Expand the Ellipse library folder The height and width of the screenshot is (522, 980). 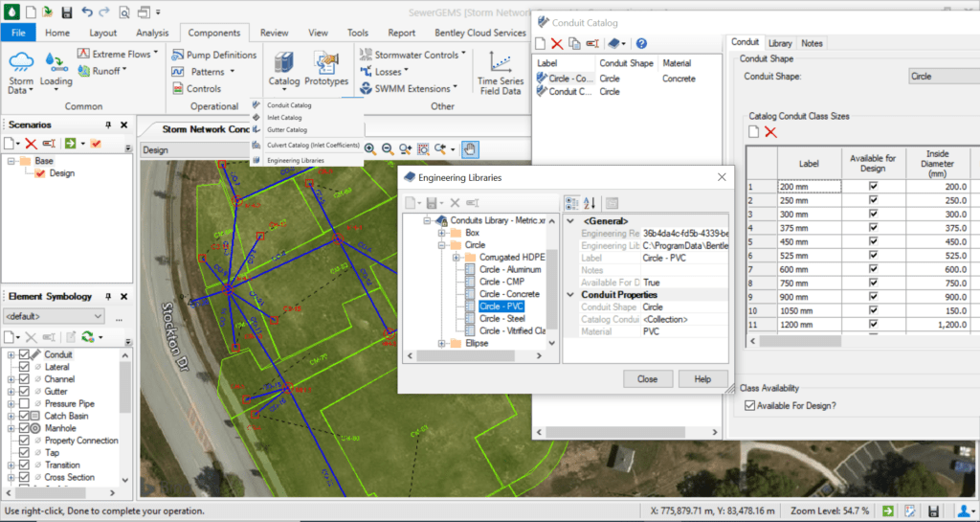442,343
